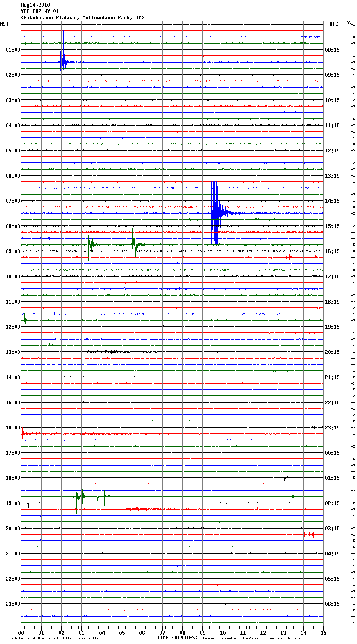Viewport: 357px width, 644px height.
Task: Select the 20:15 UTC time label
Action: 332,352
